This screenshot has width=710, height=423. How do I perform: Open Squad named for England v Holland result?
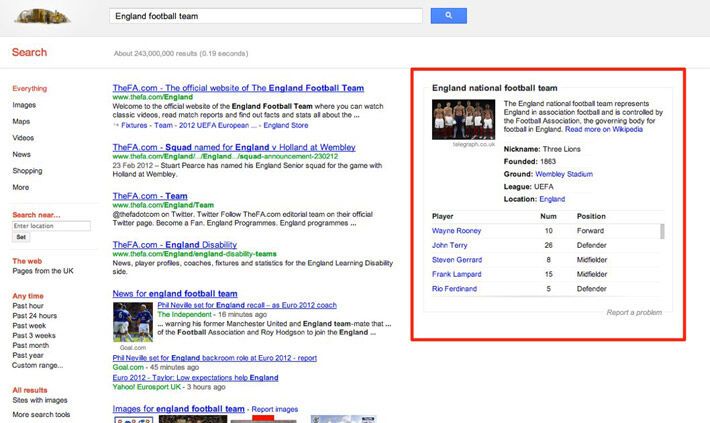pos(234,147)
